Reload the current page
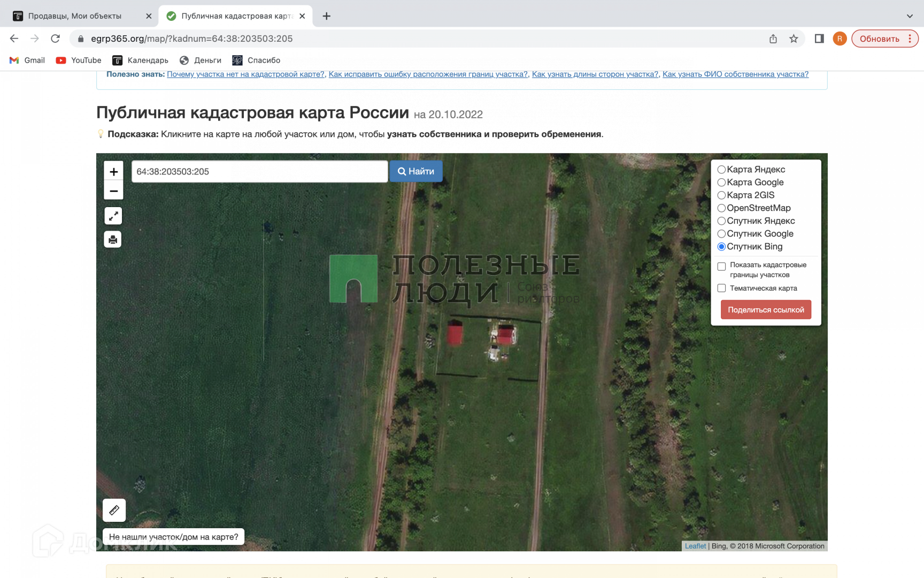Viewport: 924px width, 578px height. coord(55,39)
